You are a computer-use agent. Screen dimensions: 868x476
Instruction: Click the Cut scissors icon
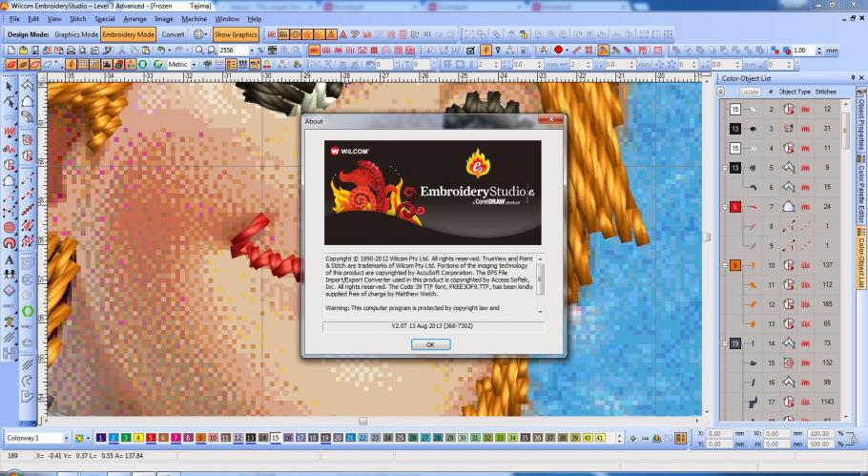[122, 50]
